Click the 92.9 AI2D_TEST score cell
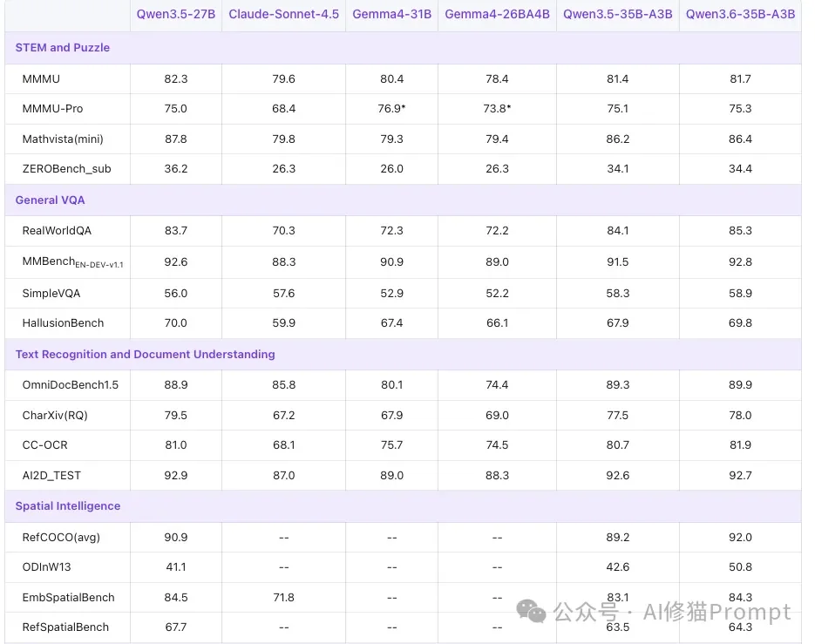Screen dimensions: 815x644 click(175, 475)
